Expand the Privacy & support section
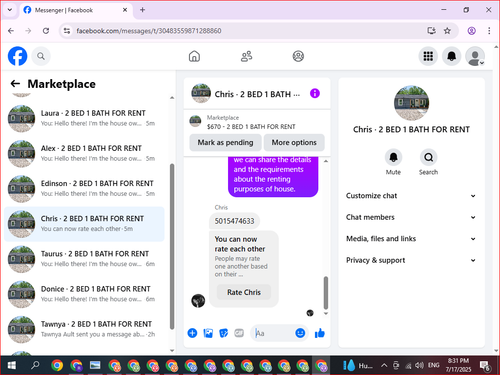 [411, 260]
